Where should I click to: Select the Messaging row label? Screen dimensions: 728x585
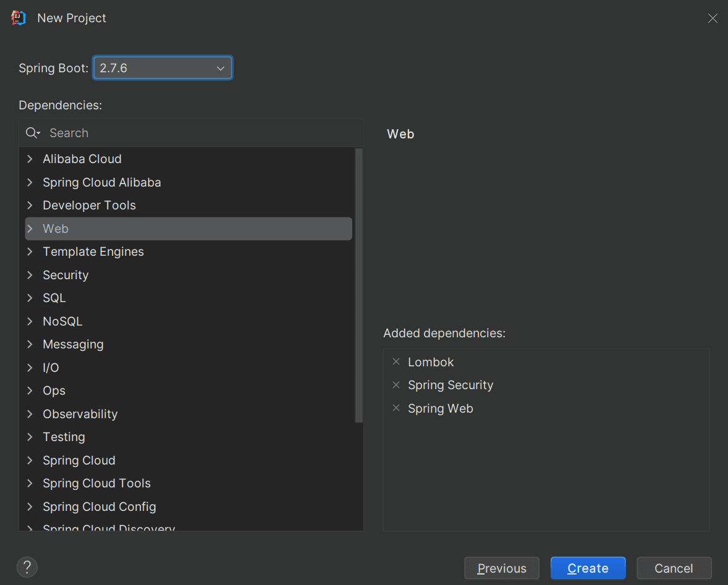[x=74, y=345]
